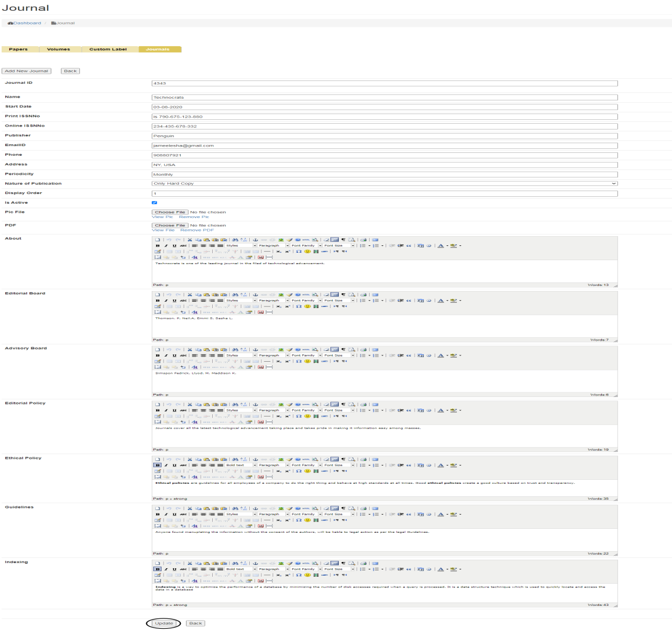This screenshot has height=635, width=672.
Task: Open Font Size dropdown in Editorial Board editor
Action: 339,301
